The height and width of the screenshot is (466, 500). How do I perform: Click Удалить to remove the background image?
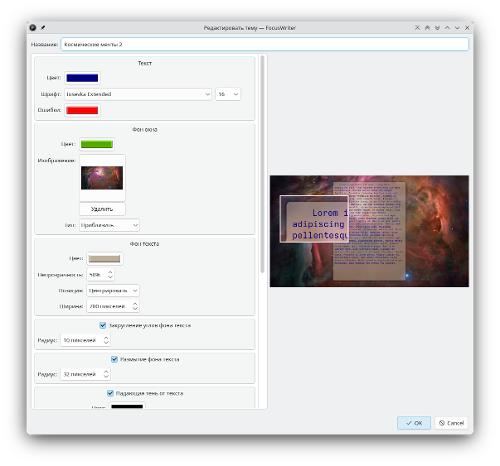click(102, 209)
